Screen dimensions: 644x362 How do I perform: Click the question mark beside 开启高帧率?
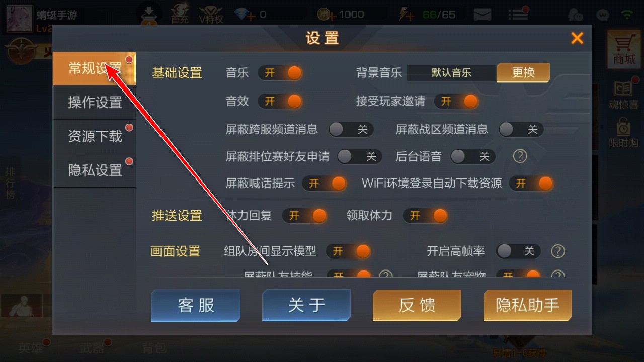click(558, 251)
